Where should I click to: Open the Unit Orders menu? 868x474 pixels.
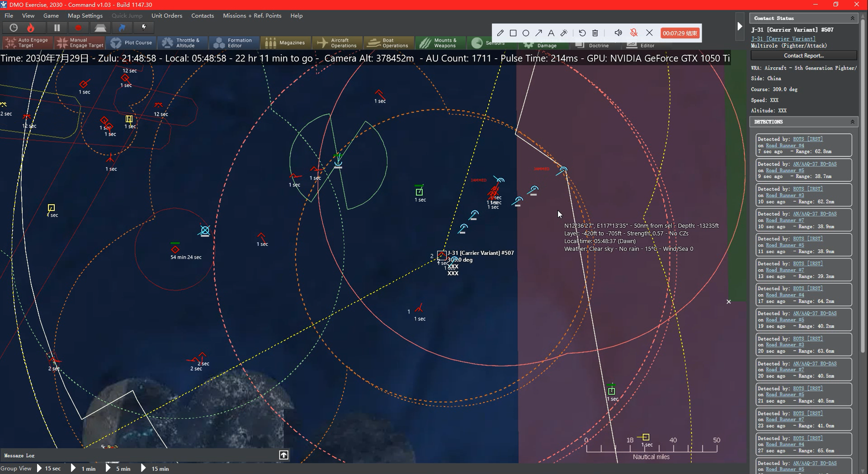click(166, 15)
